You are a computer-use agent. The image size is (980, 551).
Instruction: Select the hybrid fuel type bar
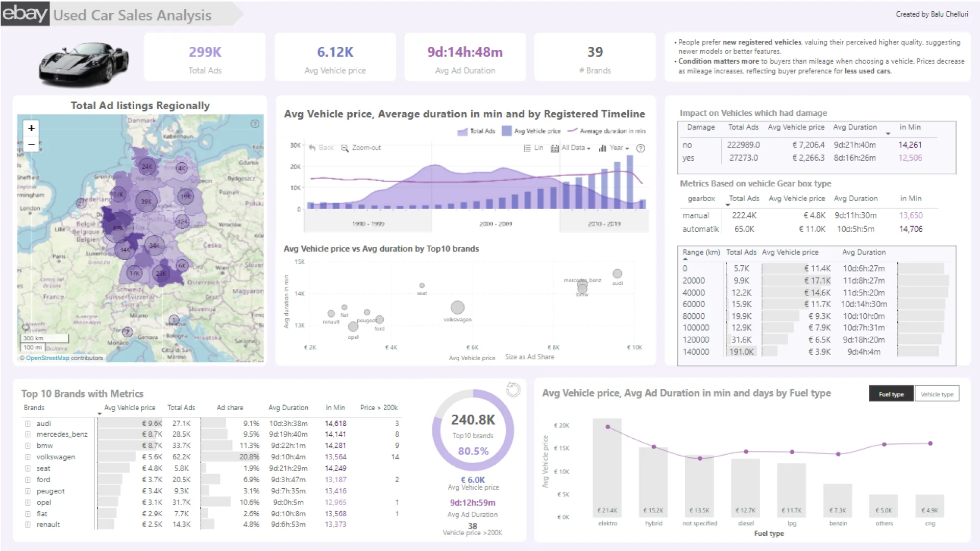[x=653, y=482]
